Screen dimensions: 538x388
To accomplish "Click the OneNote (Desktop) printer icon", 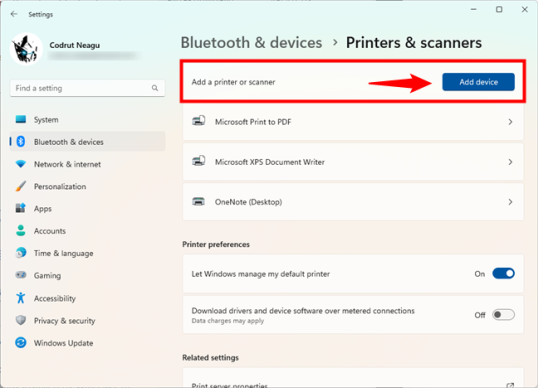I will pyautogui.click(x=199, y=201).
